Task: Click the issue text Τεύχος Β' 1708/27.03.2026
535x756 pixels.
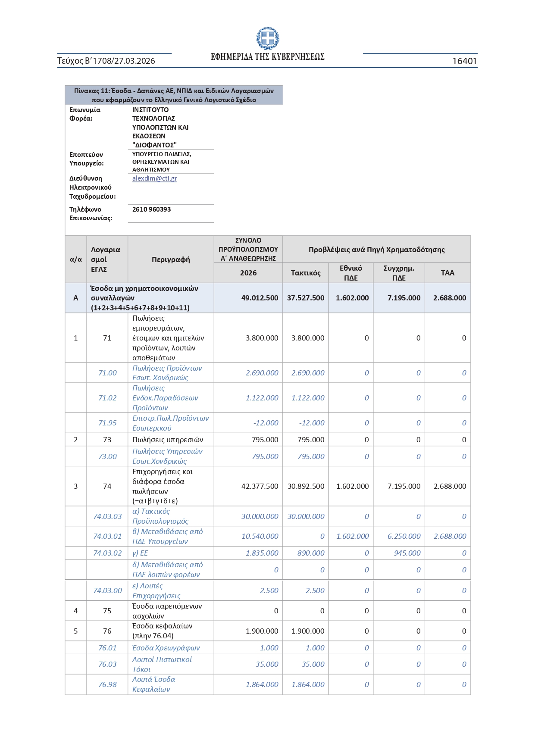Action: coord(106,61)
